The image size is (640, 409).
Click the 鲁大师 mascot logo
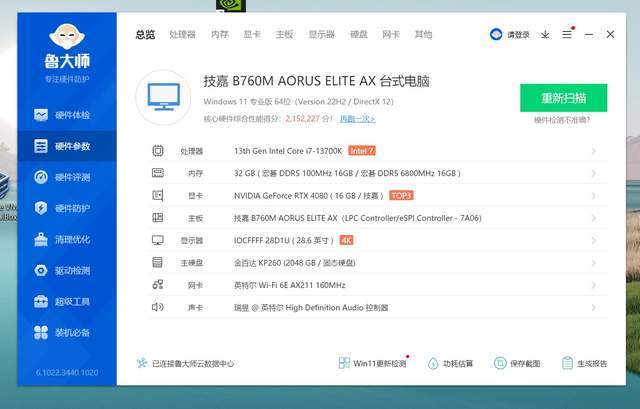67,36
